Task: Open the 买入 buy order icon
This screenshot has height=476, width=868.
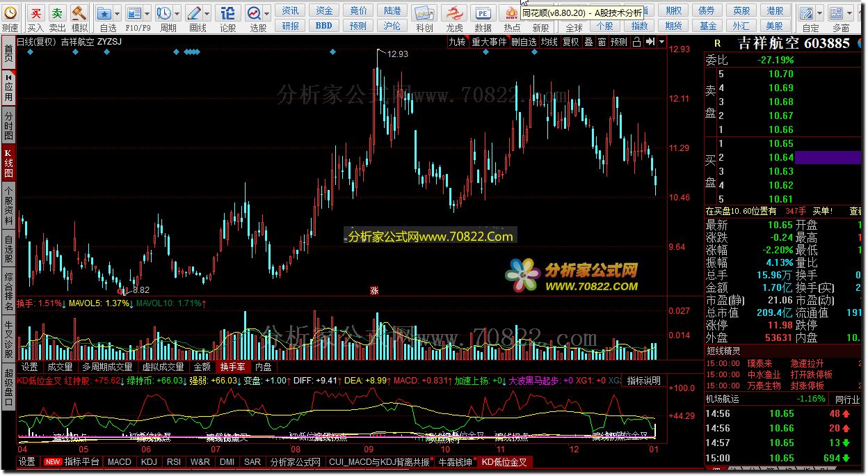Action: [35, 13]
